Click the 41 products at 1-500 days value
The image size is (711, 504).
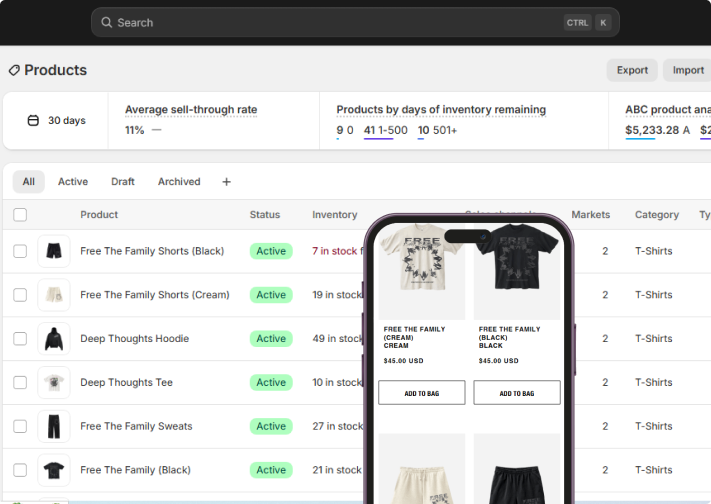(385, 130)
